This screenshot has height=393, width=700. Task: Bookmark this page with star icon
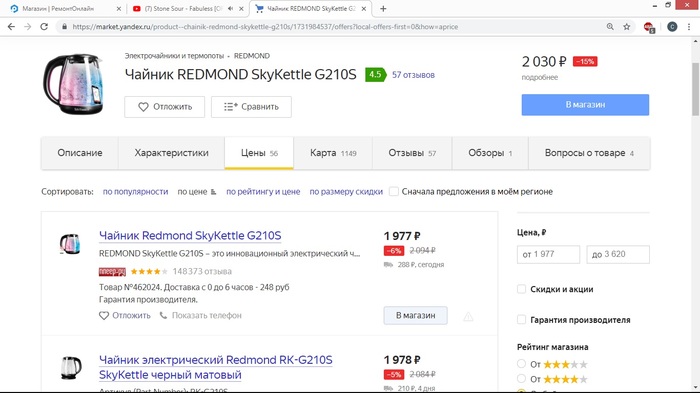click(x=627, y=27)
